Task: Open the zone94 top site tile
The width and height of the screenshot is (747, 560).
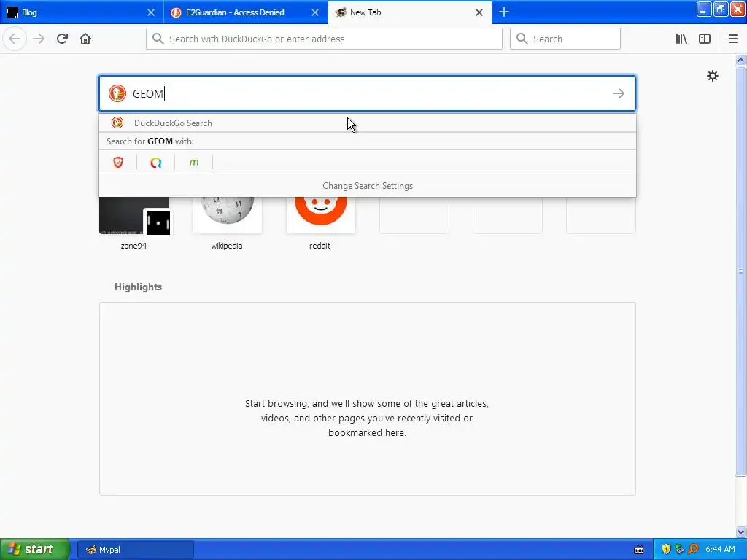Action: coord(134,224)
